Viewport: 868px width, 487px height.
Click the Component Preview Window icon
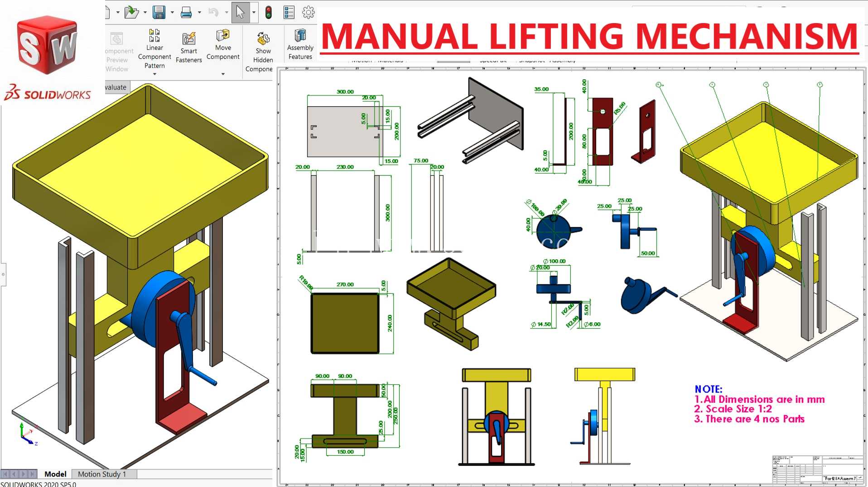point(116,38)
